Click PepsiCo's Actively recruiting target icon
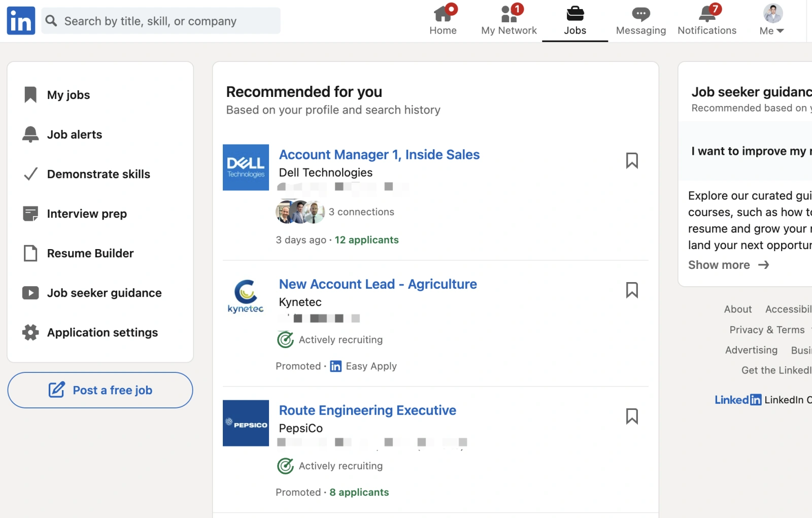The width and height of the screenshot is (812, 518). [x=285, y=466]
